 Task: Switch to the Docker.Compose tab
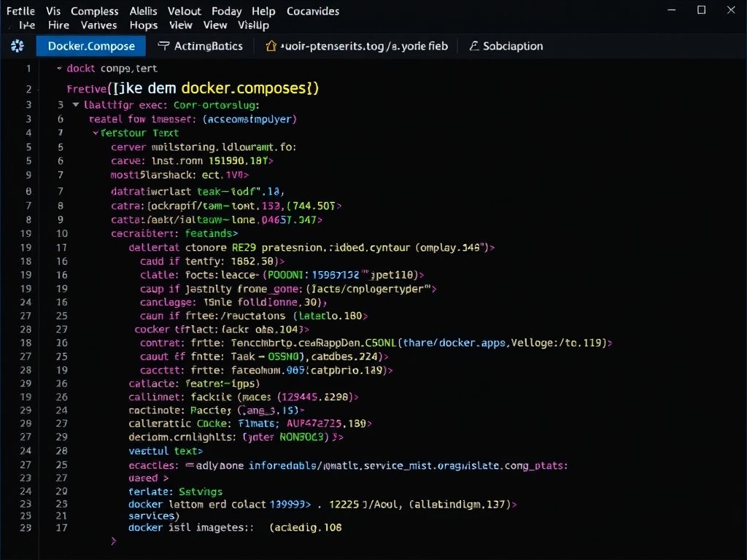tap(90, 45)
